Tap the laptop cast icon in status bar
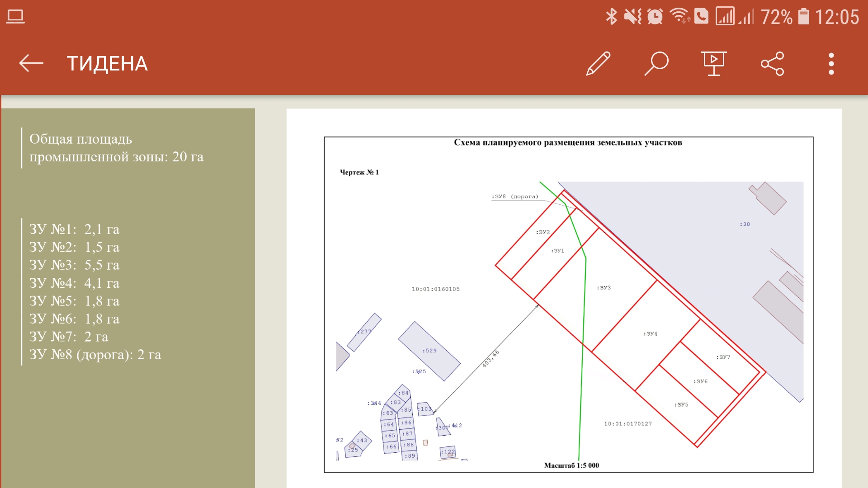The width and height of the screenshot is (868, 488). [15, 17]
